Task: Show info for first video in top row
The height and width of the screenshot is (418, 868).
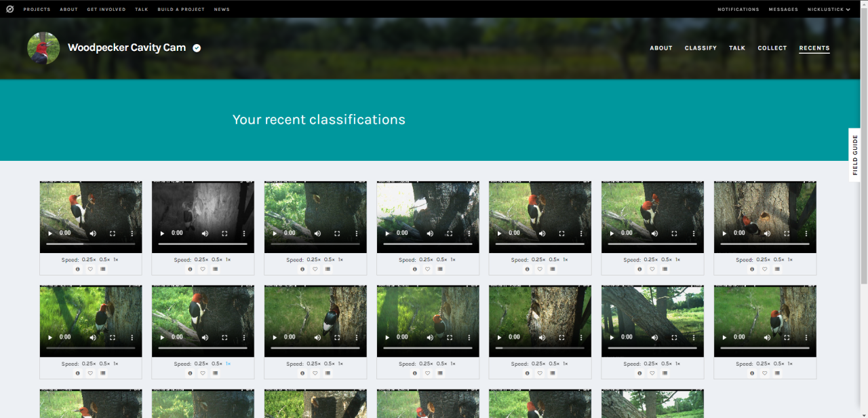Action: [78, 269]
